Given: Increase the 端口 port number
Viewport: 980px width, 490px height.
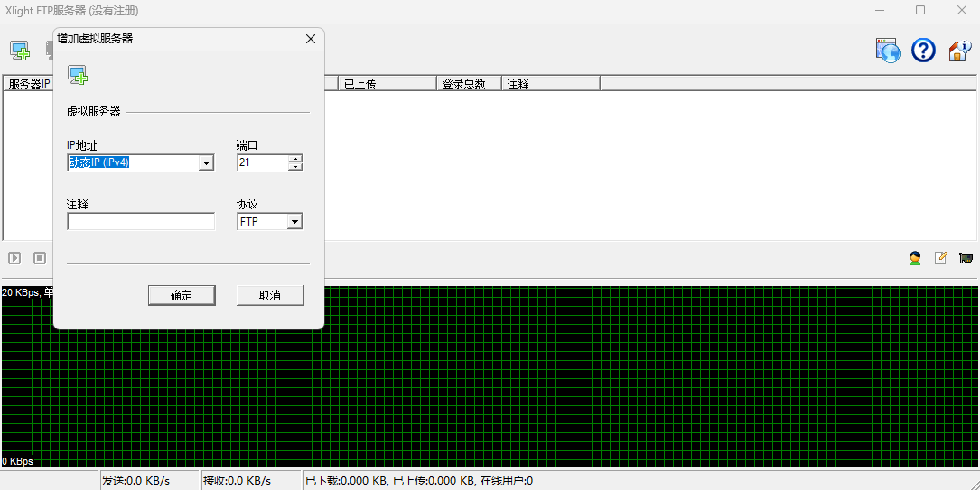Looking at the screenshot, I should [295, 159].
